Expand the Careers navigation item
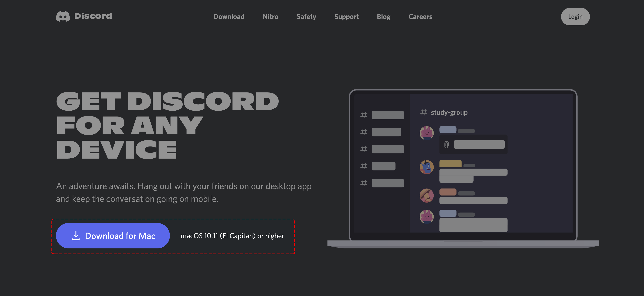The height and width of the screenshot is (296, 644). point(421,16)
